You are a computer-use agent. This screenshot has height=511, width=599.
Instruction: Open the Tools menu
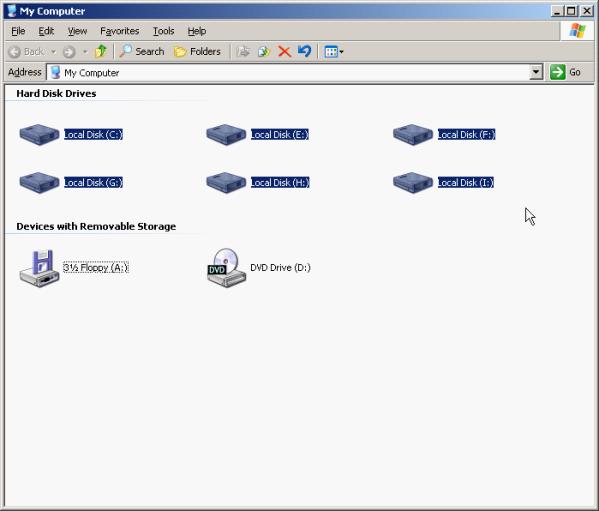click(x=164, y=31)
